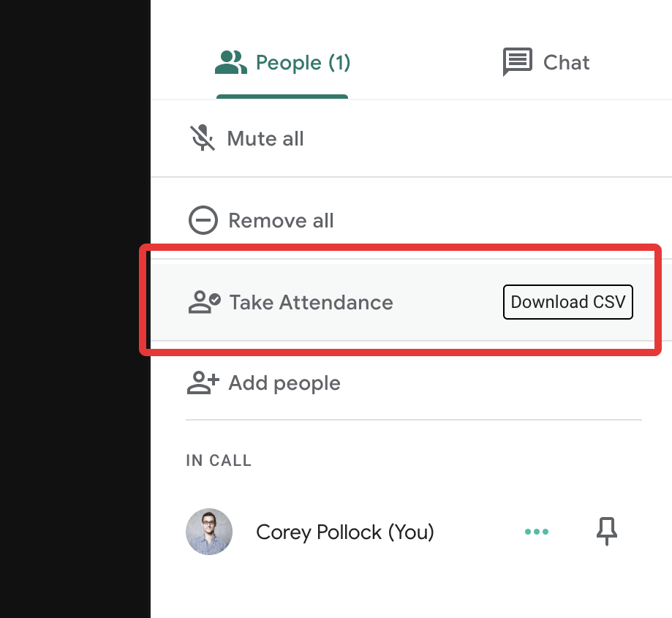672x618 pixels.
Task: Click the Chat speech bubble icon
Action: (x=517, y=61)
